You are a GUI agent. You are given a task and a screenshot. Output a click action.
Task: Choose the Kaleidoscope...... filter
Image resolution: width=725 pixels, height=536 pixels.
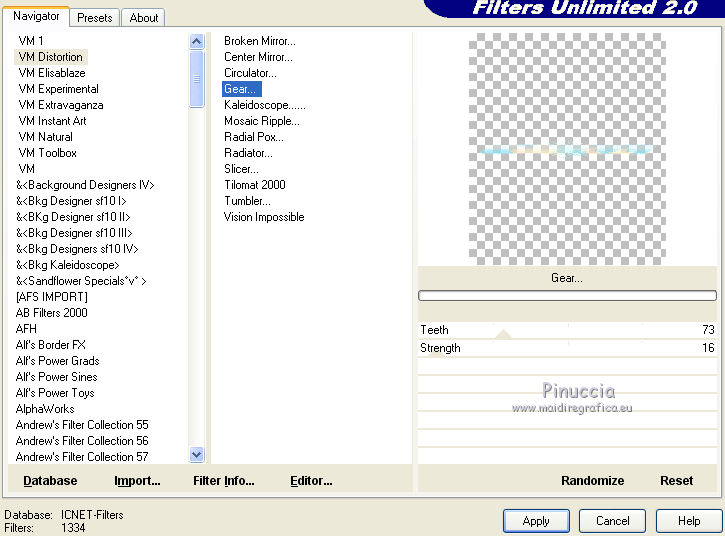264,105
